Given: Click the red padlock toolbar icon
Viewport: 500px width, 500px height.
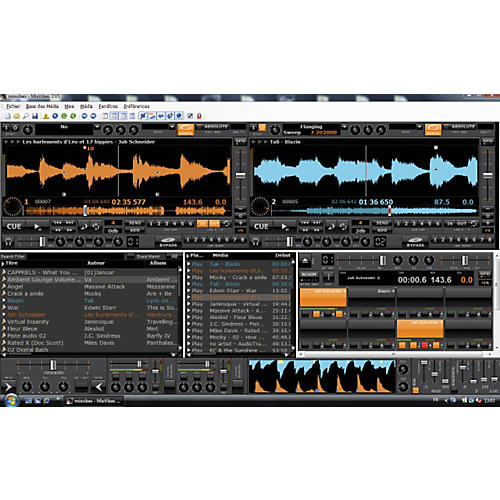Looking at the screenshot, I should (199, 116).
